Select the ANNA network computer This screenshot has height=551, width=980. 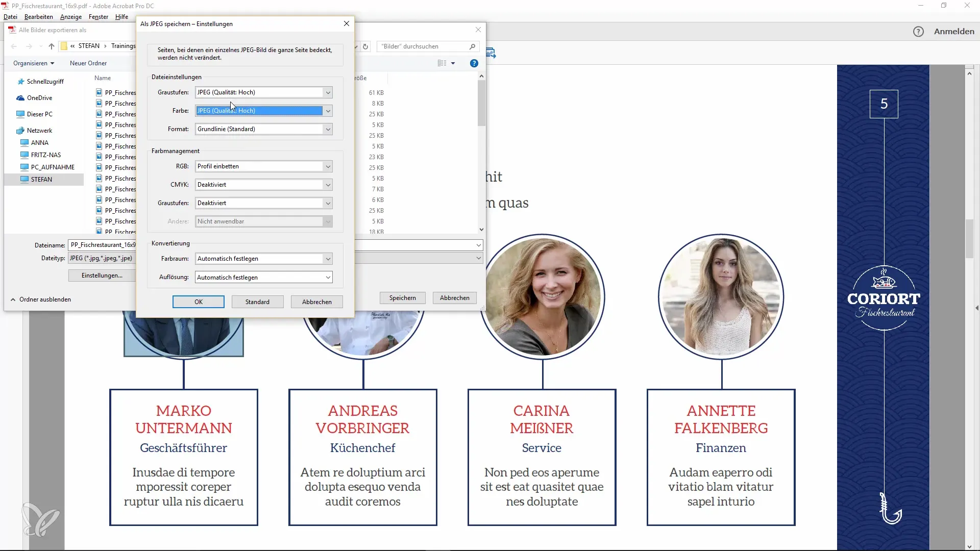(35, 143)
